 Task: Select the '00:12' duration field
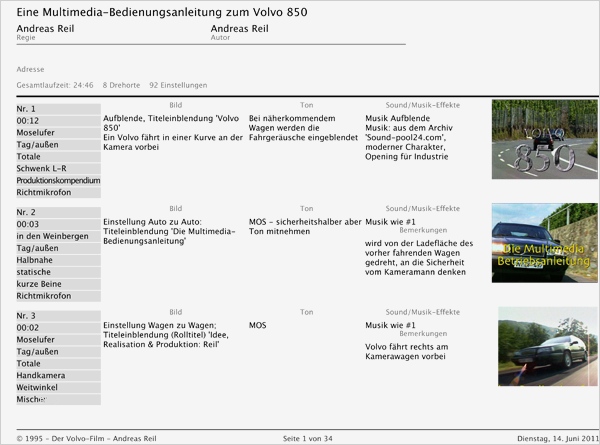(x=58, y=121)
